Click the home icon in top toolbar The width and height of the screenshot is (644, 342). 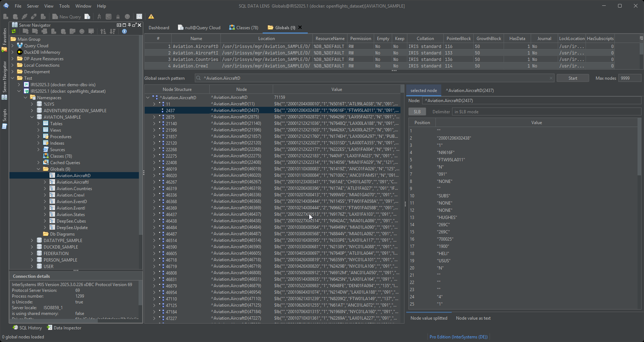tap(118, 17)
